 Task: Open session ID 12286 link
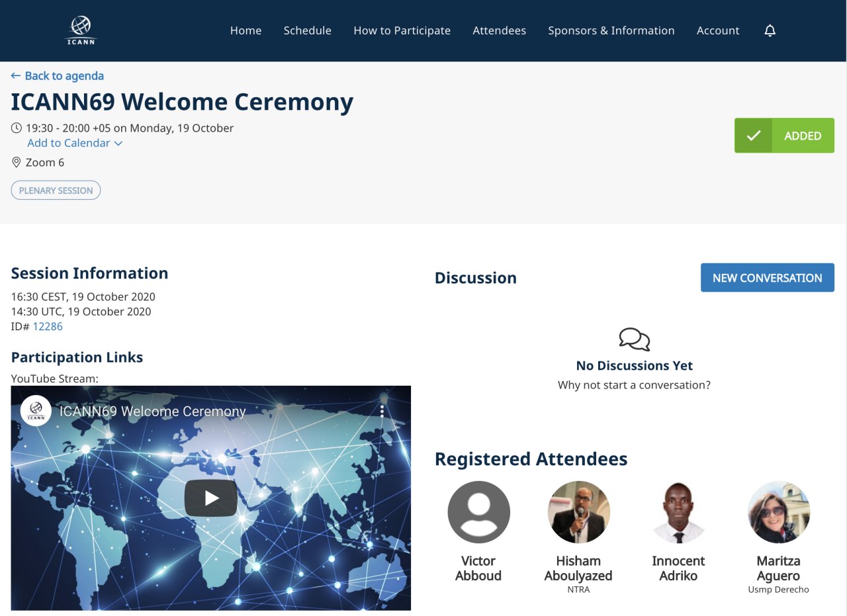pos(48,326)
